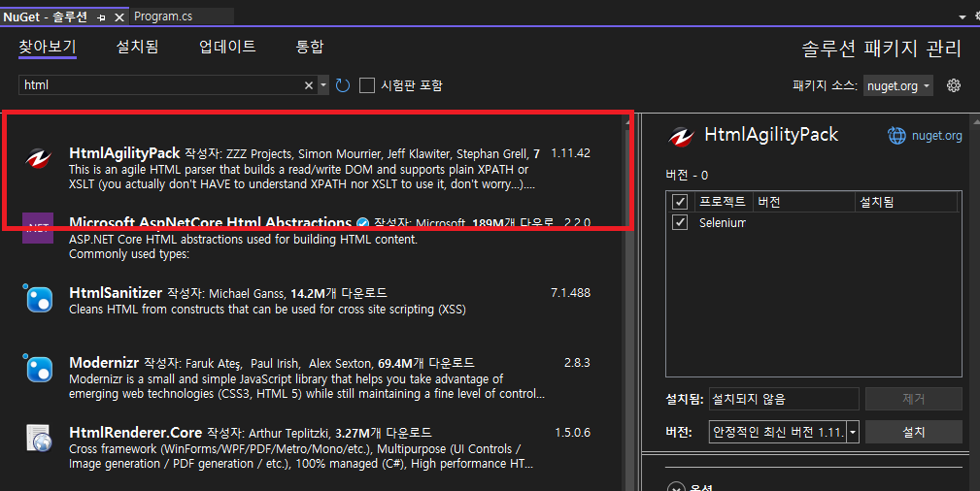This screenshot has height=491, width=980.
Task: Click the 설치됨 column header
Action: tap(905, 202)
